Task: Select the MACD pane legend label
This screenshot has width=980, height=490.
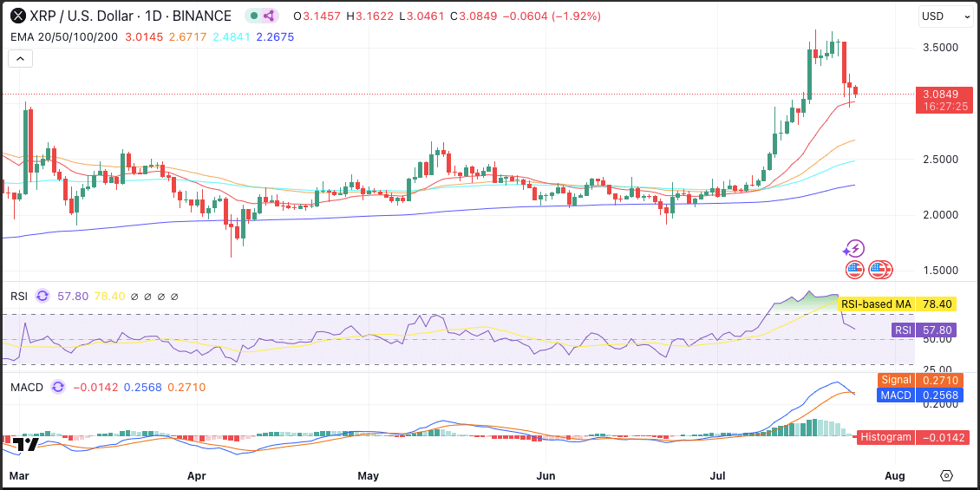Action: [x=27, y=388]
